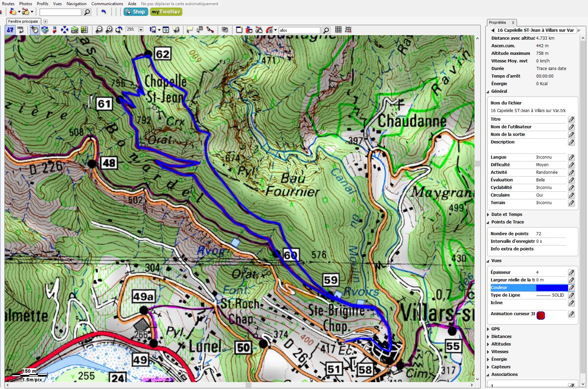588x389 pixels.
Task: Toggle the 100% zoom scale icon
Action: (x=21, y=30)
